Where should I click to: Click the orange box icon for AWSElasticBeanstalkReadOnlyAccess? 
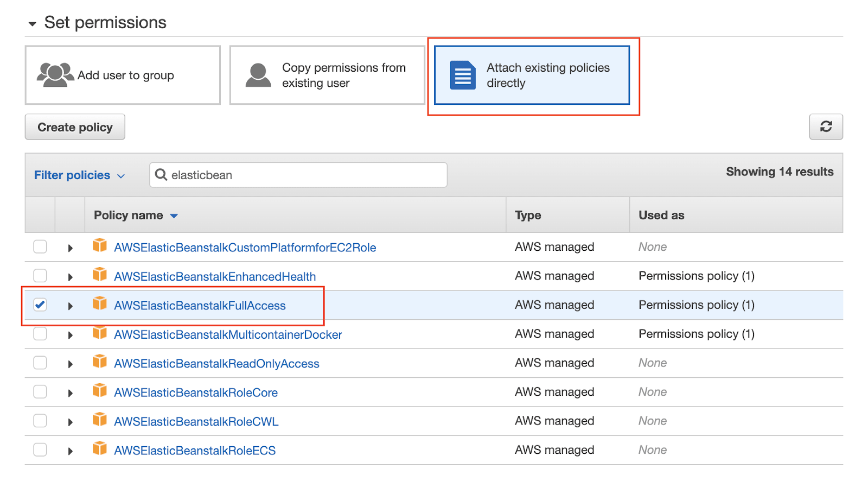pos(100,361)
